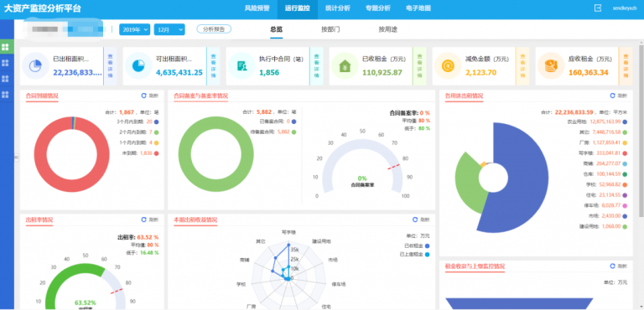
Task: Click the logout icon beside the username
Action: pyautogui.click(x=598, y=8)
